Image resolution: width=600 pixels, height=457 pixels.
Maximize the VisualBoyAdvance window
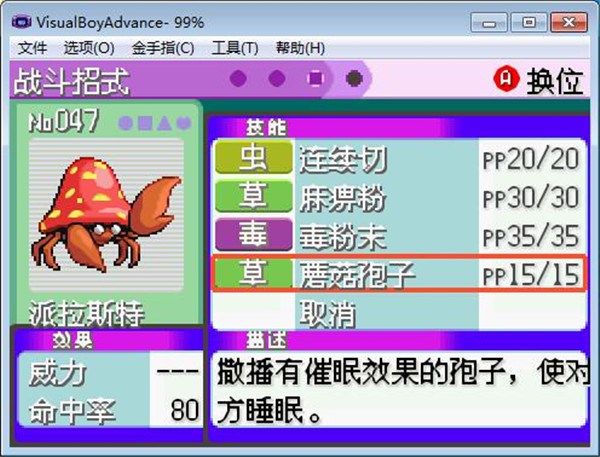[528, 23]
